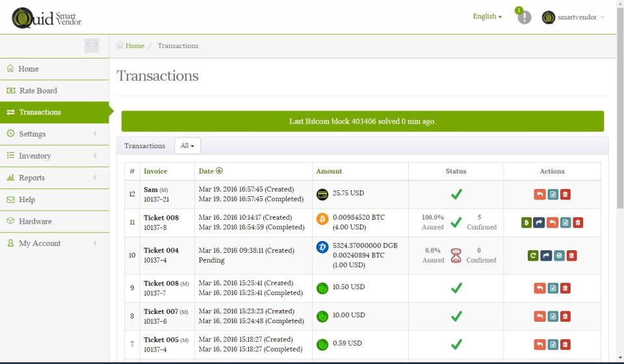Sort by the Invoice column header

(x=155, y=171)
